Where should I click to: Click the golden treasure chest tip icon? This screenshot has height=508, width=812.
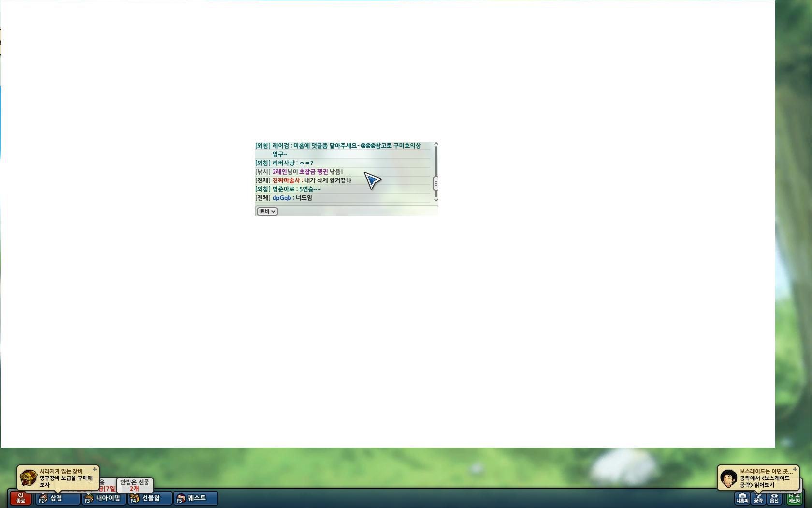29,478
